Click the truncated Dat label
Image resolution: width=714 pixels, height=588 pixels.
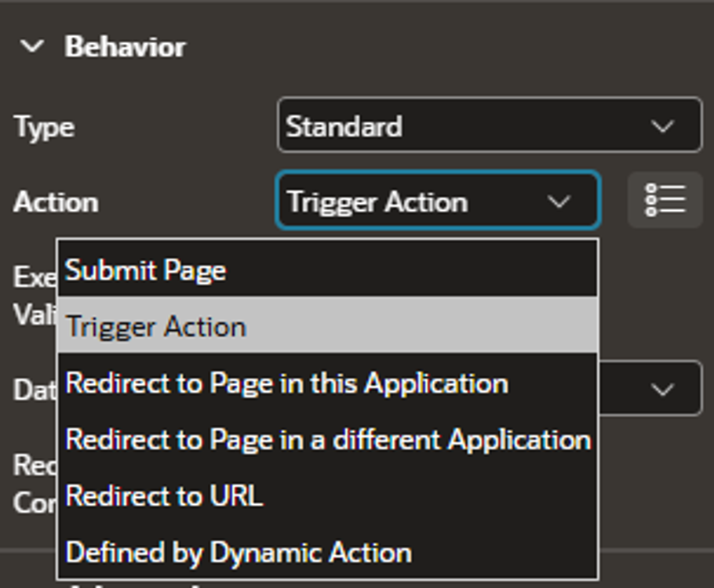pyautogui.click(x=35, y=390)
